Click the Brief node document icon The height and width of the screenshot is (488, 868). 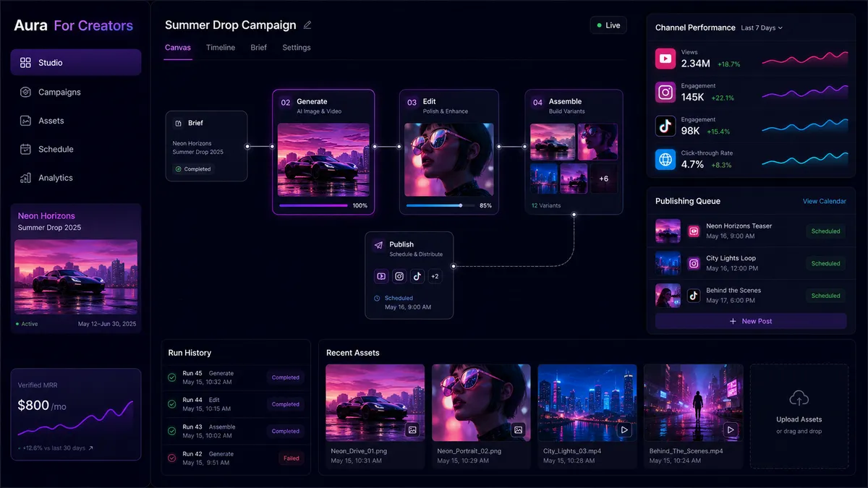click(x=178, y=123)
